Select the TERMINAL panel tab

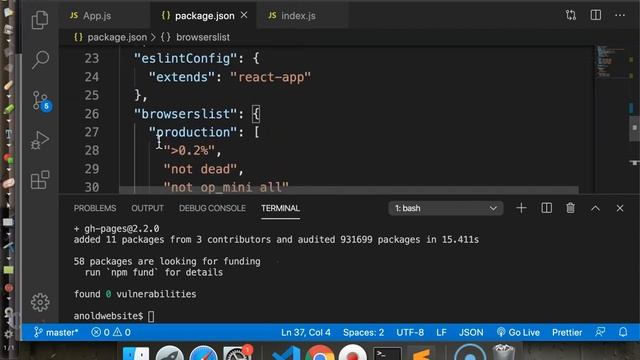pos(280,208)
